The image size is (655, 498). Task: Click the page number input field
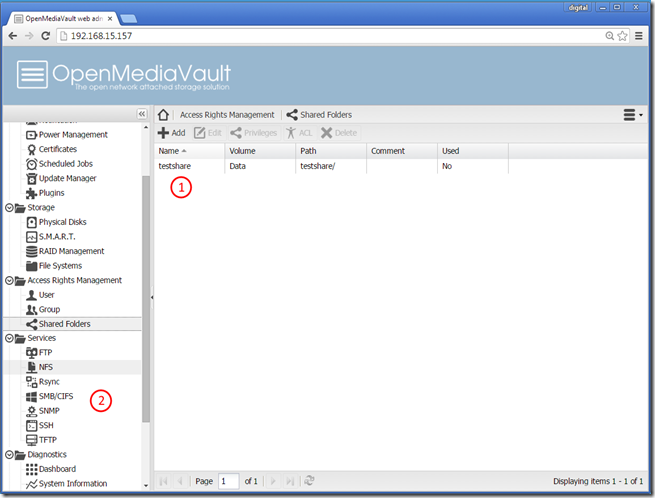click(x=228, y=481)
